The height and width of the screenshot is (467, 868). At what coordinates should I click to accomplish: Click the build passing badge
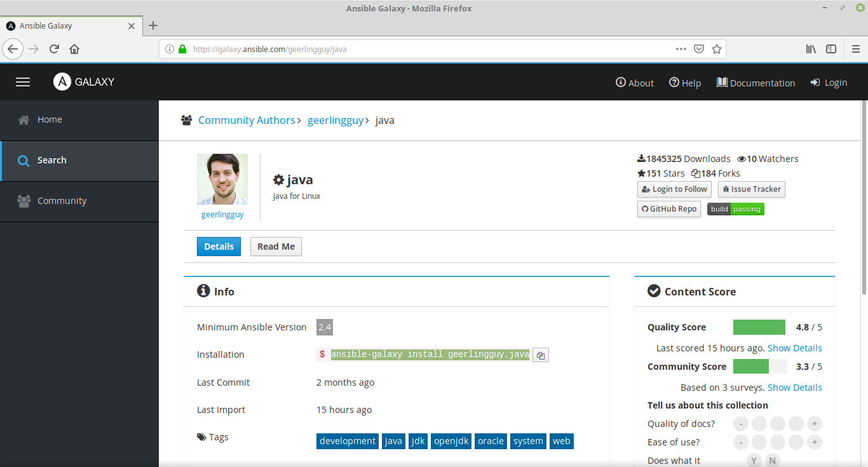pyautogui.click(x=736, y=209)
